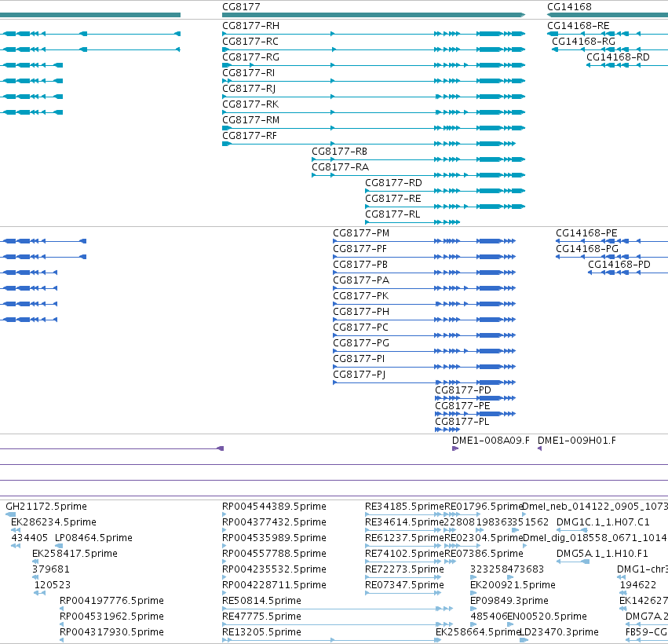Select the RP004197776.5prime label
The width and height of the screenshot is (668, 644).
pos(111,601)
